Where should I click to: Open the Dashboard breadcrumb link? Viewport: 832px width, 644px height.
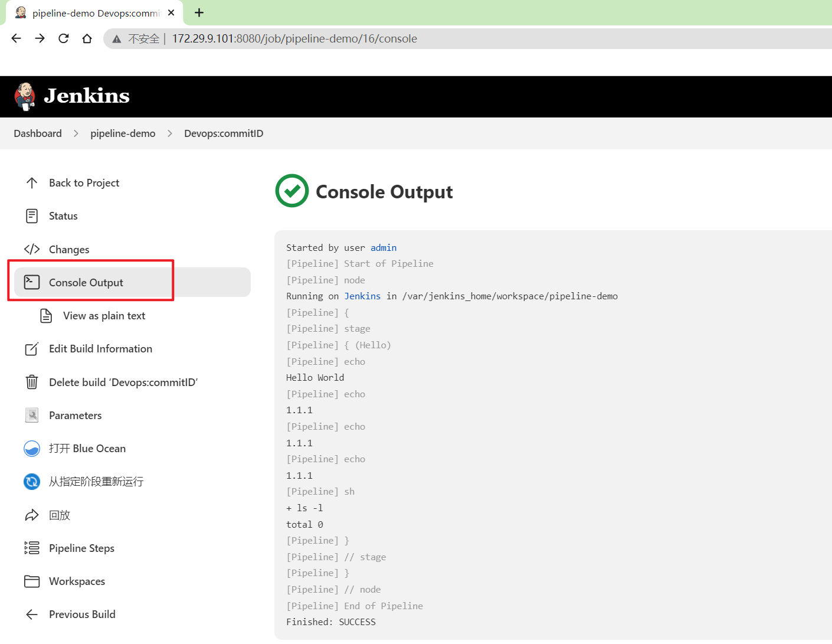38,133
